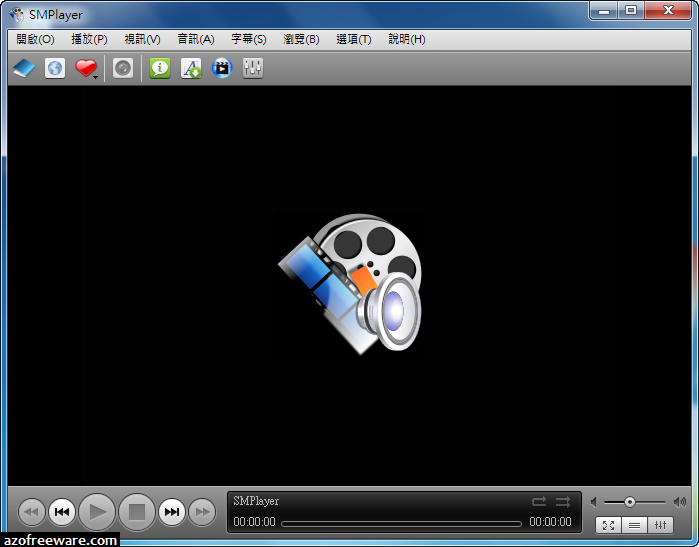The image size is (699, 547).
Task: Mute audio with the small speaker icon
Action: [x=594, y=502]
